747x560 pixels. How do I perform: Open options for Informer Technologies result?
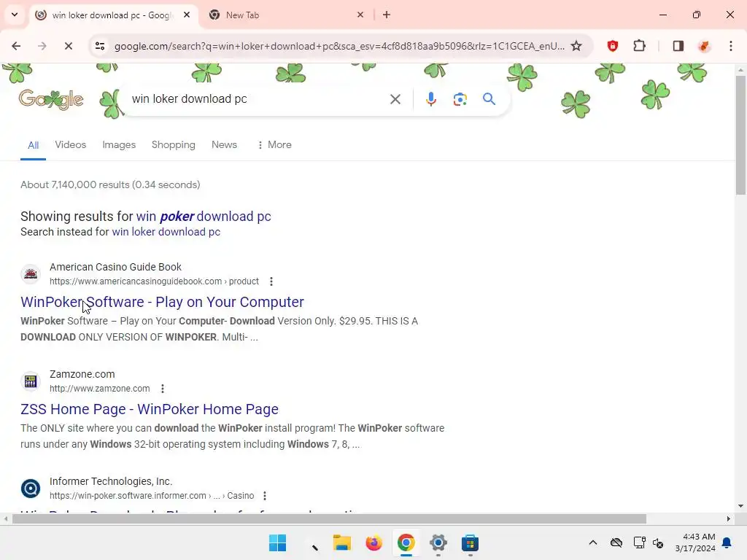(264, 496)
